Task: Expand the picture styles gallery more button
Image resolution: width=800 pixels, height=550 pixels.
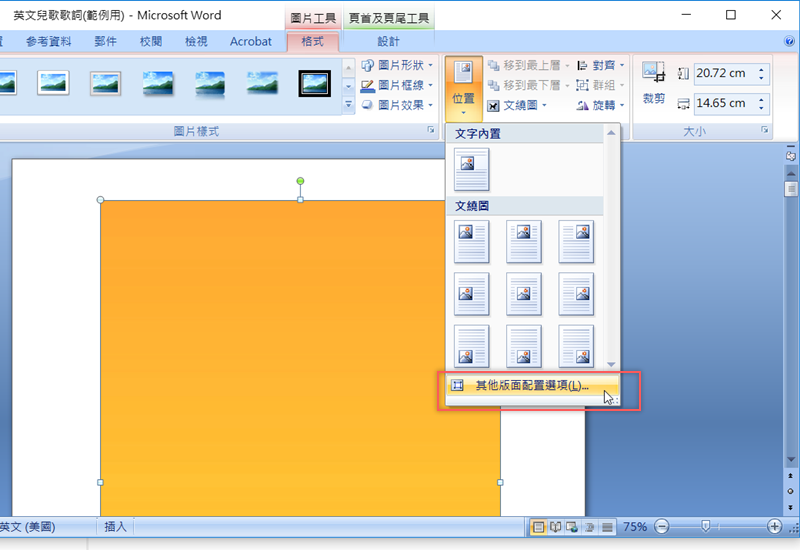Action: click(348, 105)
